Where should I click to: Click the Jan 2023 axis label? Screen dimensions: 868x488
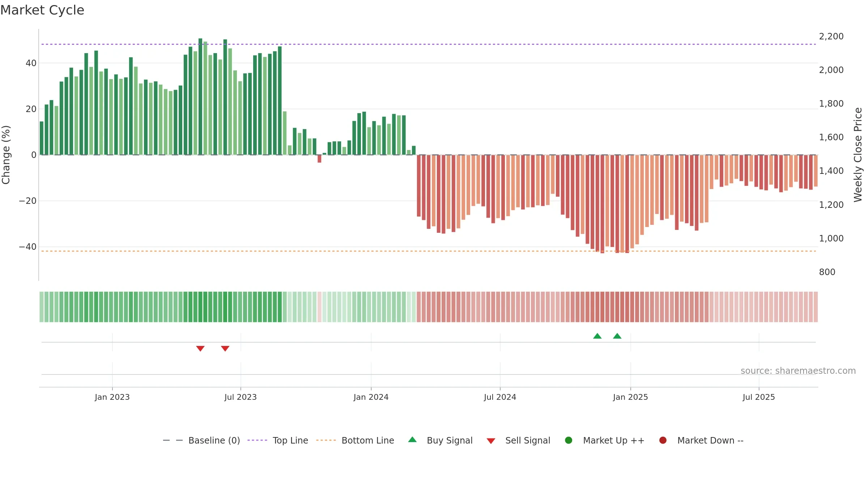[112, 397]
